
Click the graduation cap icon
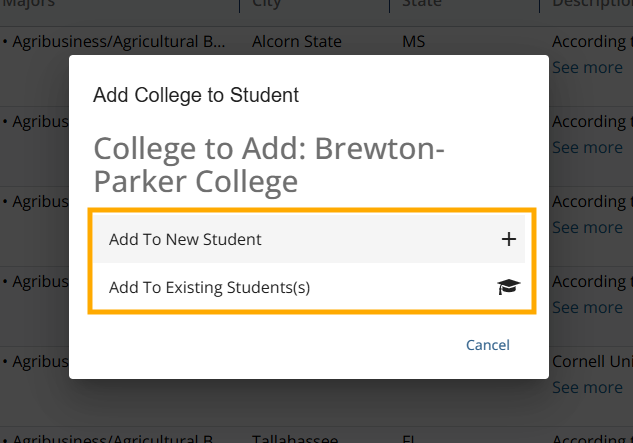(x=509, y=287)
